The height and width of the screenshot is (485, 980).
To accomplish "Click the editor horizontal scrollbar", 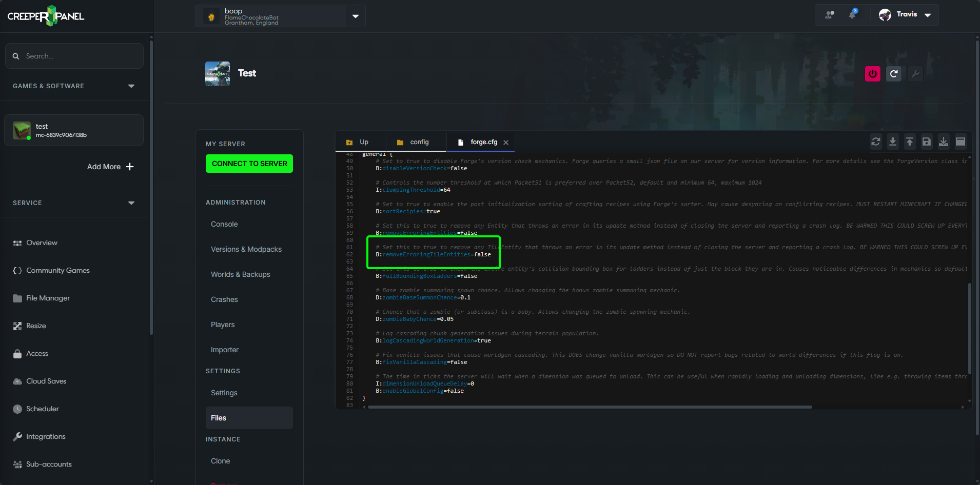I will 590,407.
